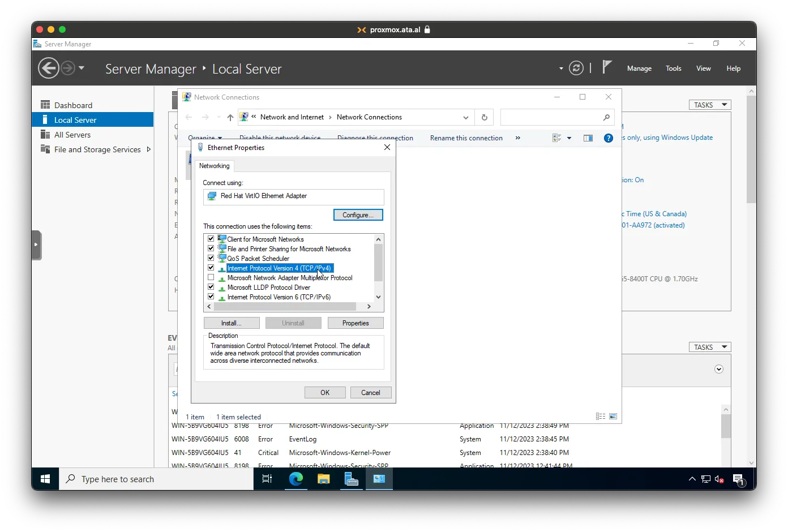
Task: Open Events TASKS dropdown
Action: coord(710,347)
